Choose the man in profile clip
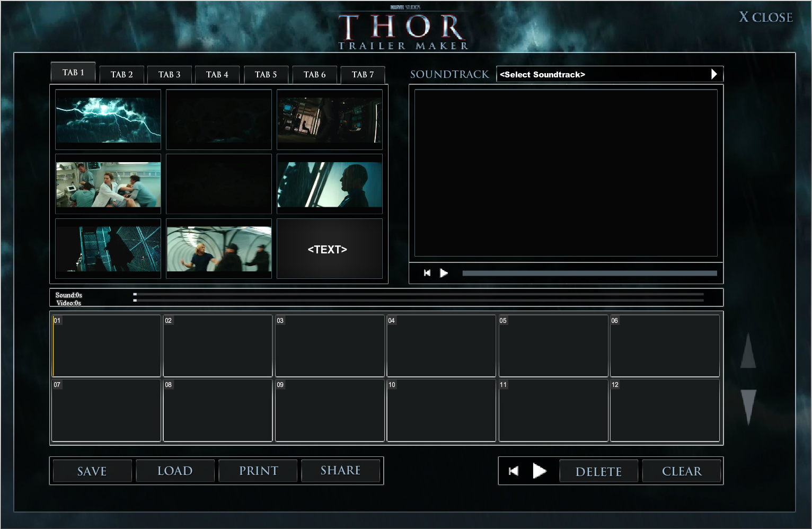The width and height of the screenshot is (812, 529). pos(330,184)
